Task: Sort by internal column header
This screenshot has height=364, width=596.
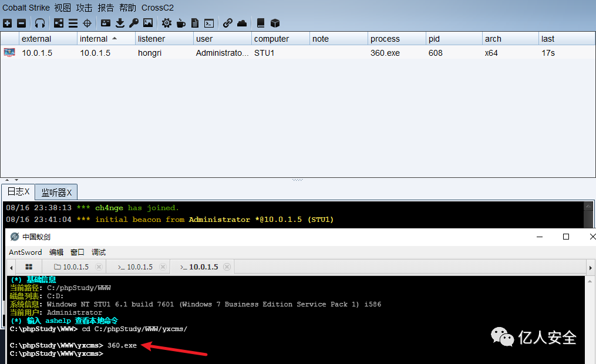Action: (106, 39)
